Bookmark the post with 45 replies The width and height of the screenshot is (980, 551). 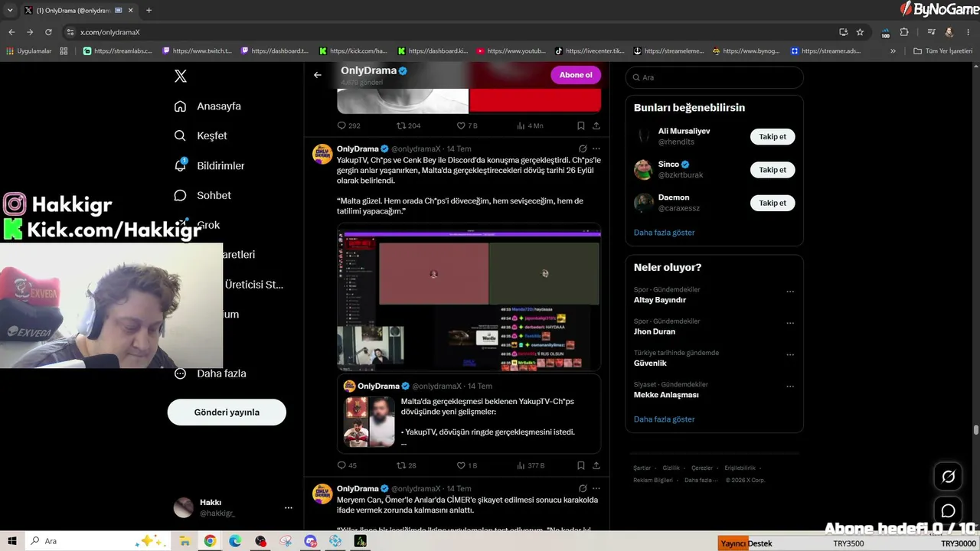pos(581,465)
